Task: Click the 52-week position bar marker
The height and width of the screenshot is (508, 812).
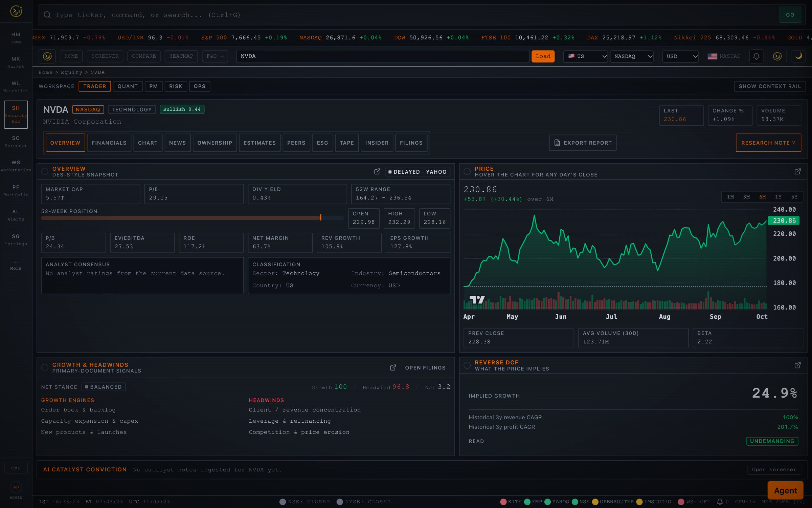Action: [320, 218]
